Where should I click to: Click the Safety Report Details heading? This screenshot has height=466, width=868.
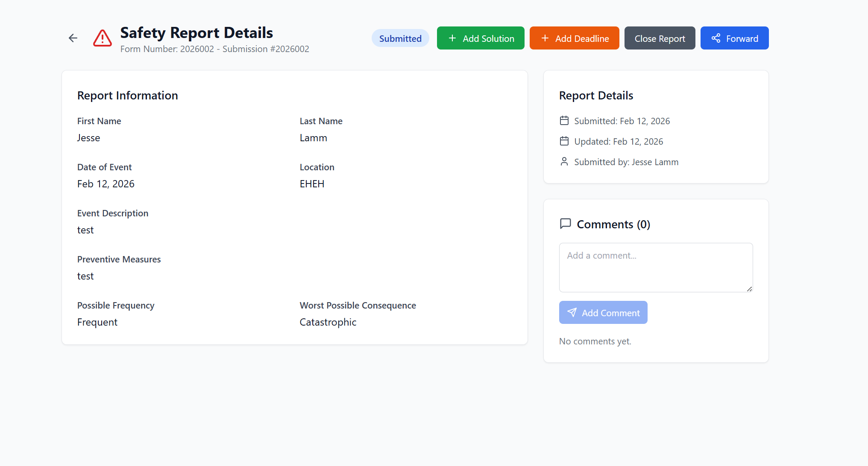(196, 33)
